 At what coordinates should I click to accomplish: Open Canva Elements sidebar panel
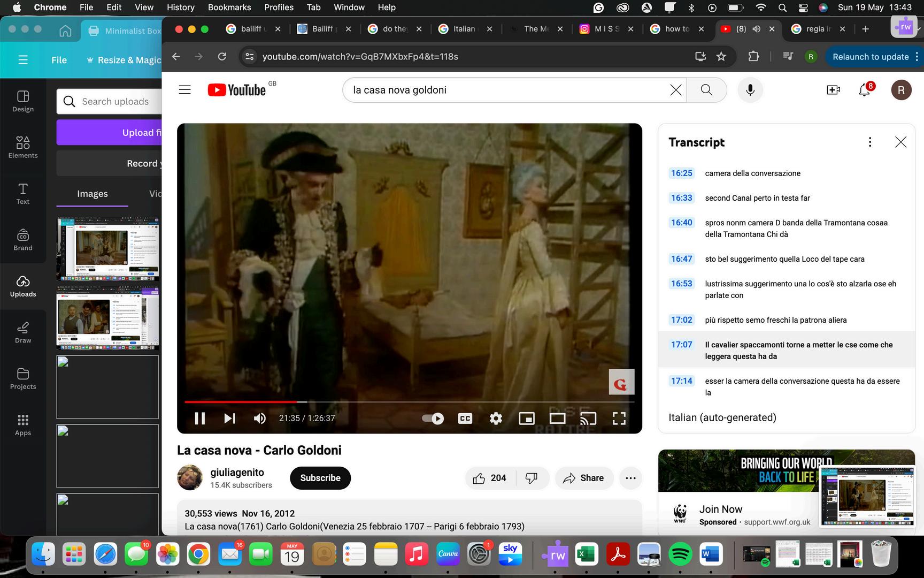click(x=23, y=147)
